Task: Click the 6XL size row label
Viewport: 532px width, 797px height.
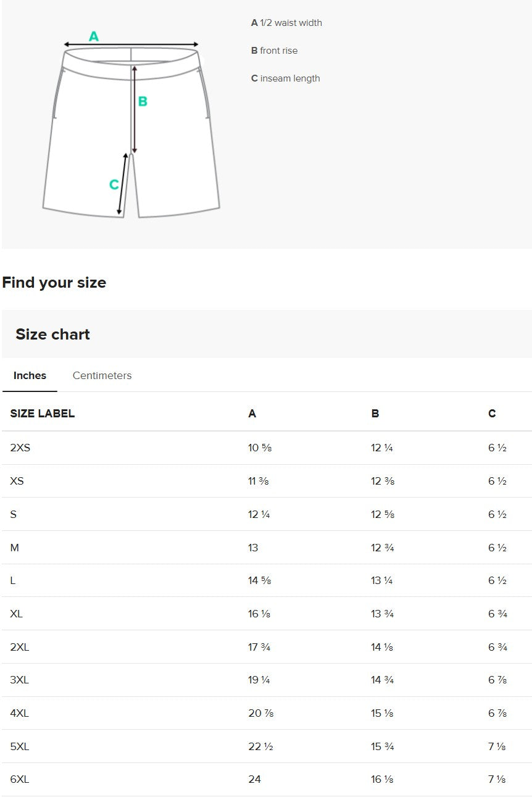Action: click(20, 779)
